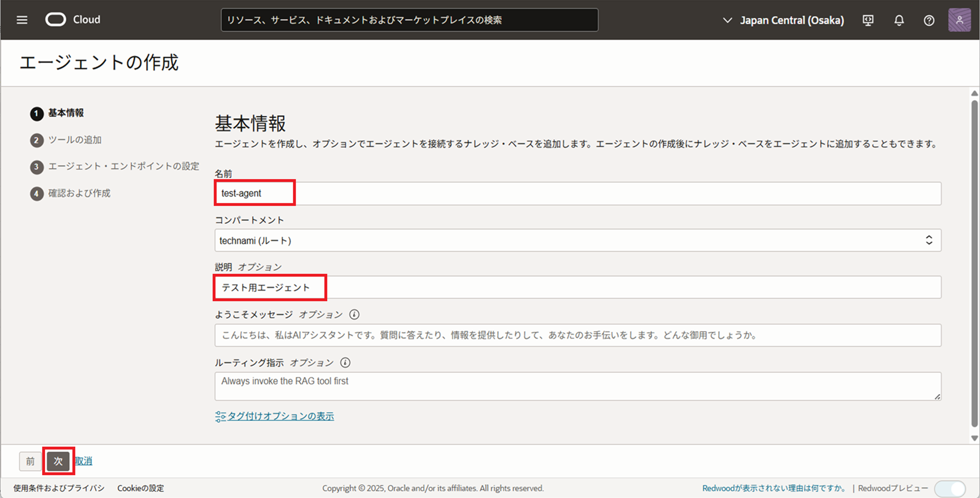Click the scrollbar up arrow
This screenshot has height=498, width=980.
coord(974,93)
